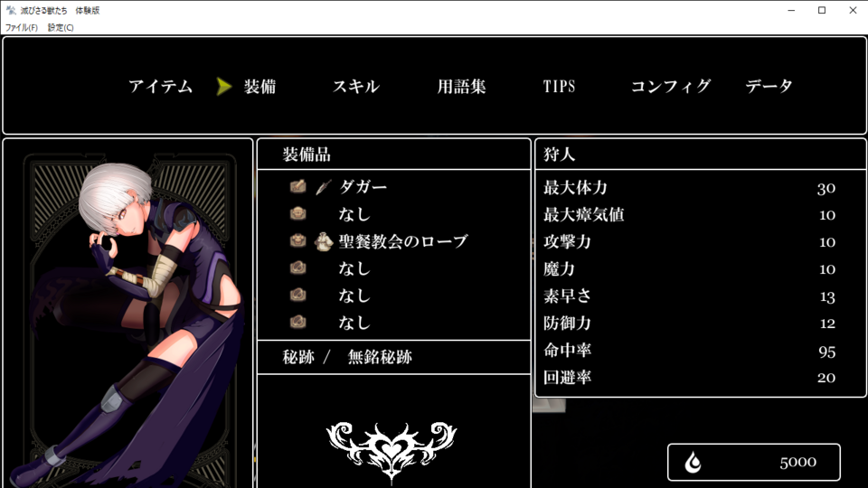
Task: Open the コンフィグ settings
Action: point(671,87)
